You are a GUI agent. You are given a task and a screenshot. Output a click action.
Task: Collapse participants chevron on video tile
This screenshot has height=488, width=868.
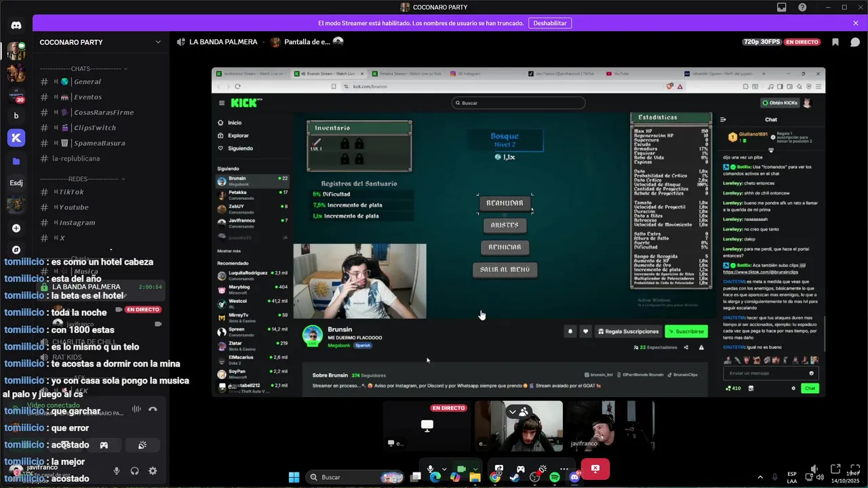click(x=513, y=411)
